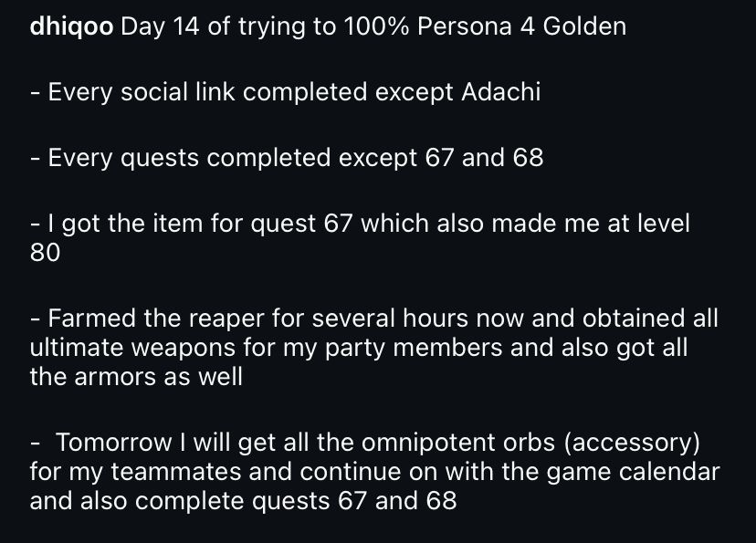Click the '100%' text in first line
This screenshot has height=543, width=756.
(x=376, y=26)
